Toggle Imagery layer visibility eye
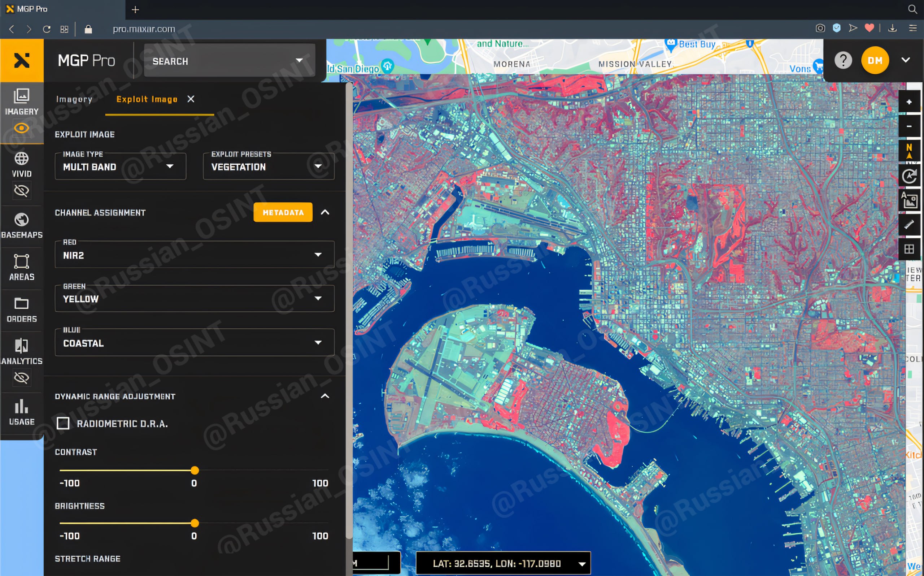 [x=21, y=128]
